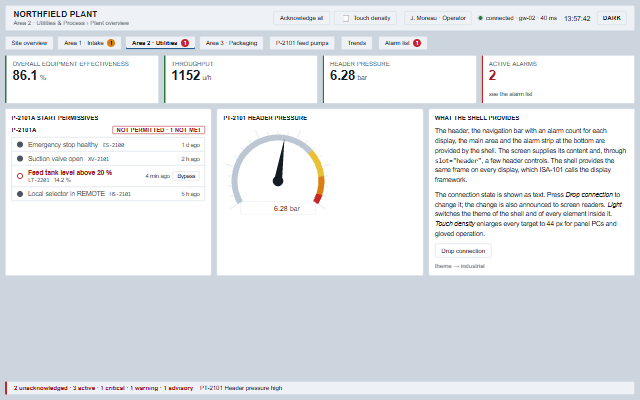
Task: Click the Drop connection button
Action: [463, 251]
